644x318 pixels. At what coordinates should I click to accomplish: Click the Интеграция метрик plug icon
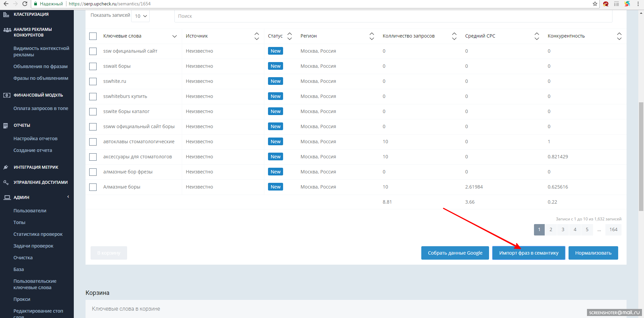tap(6, 167)
